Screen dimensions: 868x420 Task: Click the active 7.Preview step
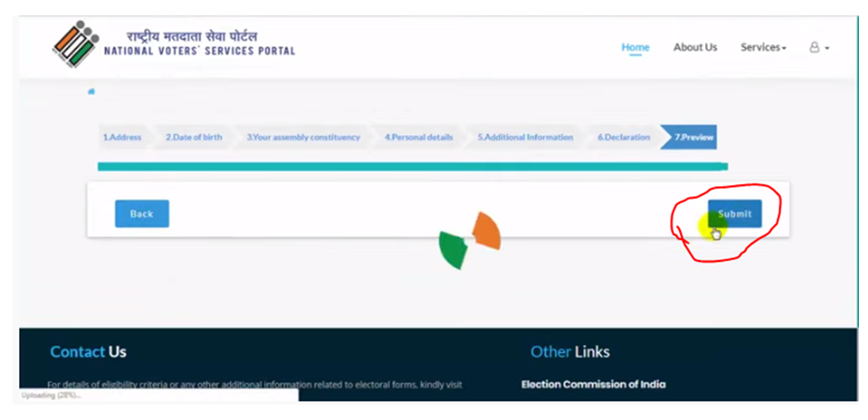coord(693,137)
